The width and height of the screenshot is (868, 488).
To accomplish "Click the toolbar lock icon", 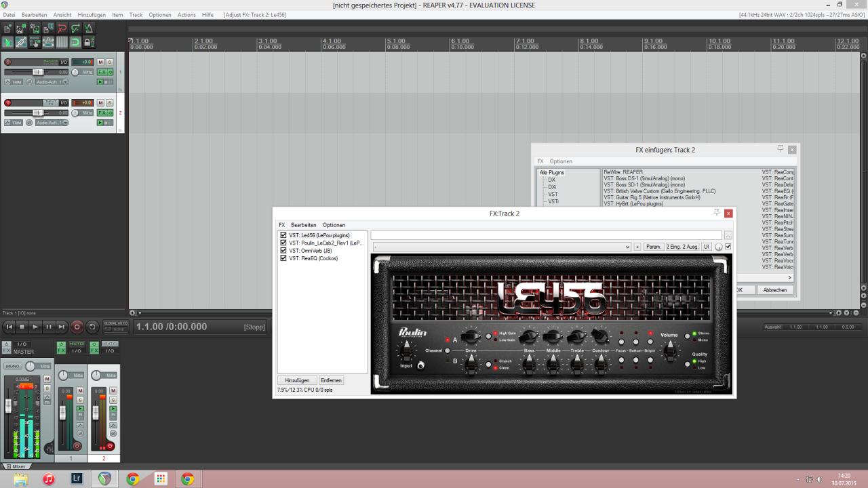I will point(89,42).
